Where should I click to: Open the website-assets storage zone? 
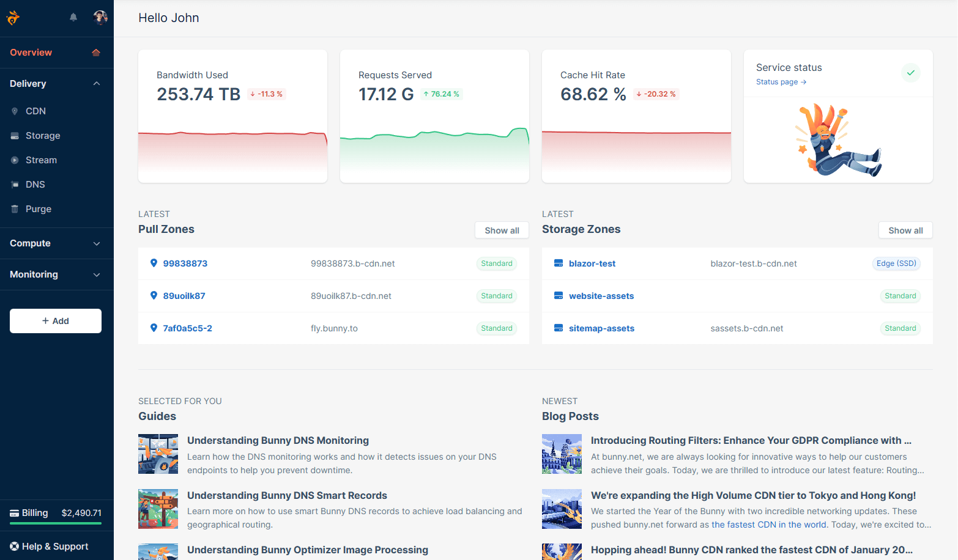point(601,296)
